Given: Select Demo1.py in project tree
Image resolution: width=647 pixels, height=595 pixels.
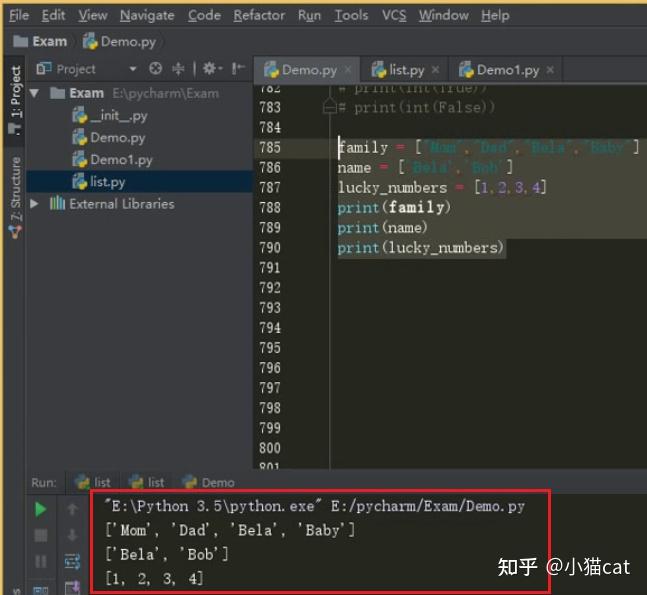Looking at the screenshot, I should coord(112,159).
